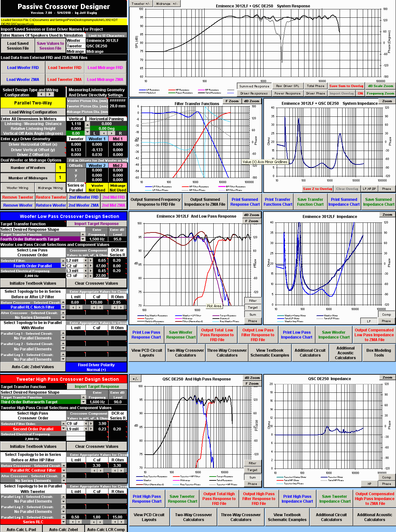Click Retstore Woofer button
This screenshot has height=532, width=396.
pyautogui.click(x=51, y=205)
